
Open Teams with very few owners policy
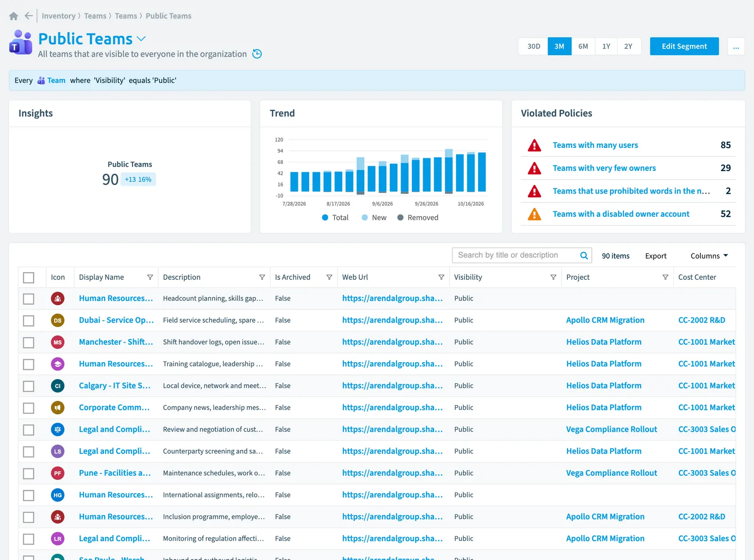[x=604, y=168]
